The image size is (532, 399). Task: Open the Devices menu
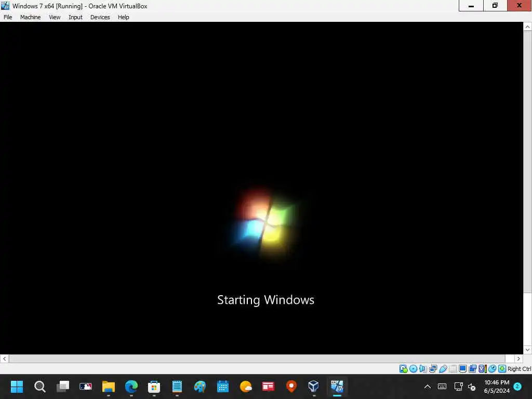[x=100, y=17]
